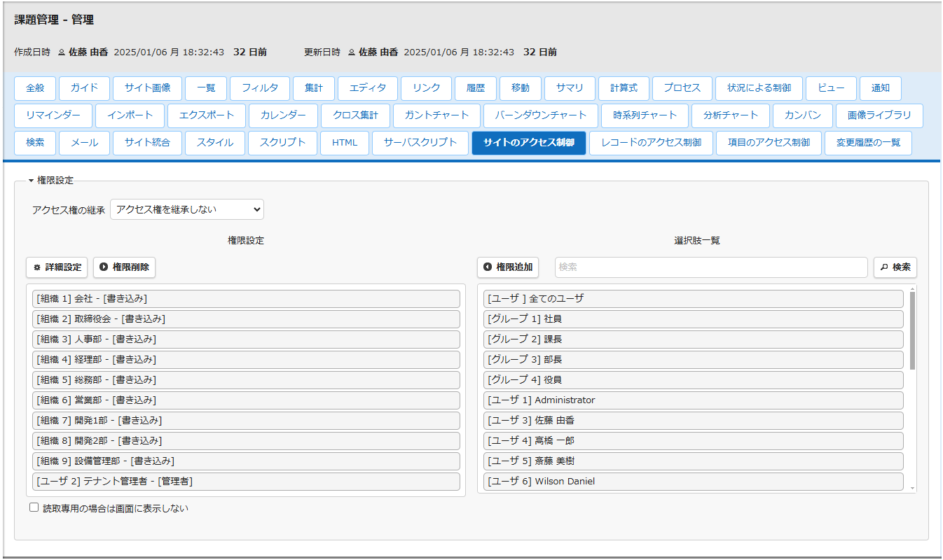Viewport: 943px width, 560px height.
Task: Toggle 読取専用の場合は画面に表示しない checkbox
Action: click(34, 507)
